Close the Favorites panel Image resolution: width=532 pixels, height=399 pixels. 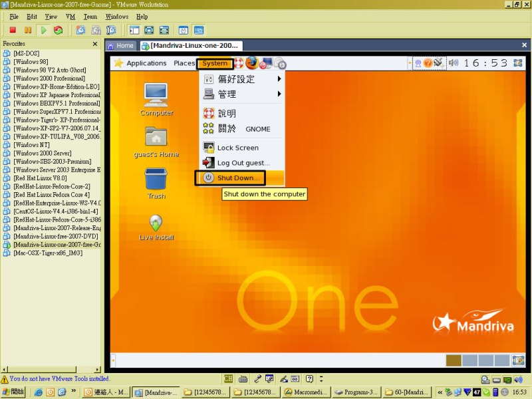click(95, 44)
